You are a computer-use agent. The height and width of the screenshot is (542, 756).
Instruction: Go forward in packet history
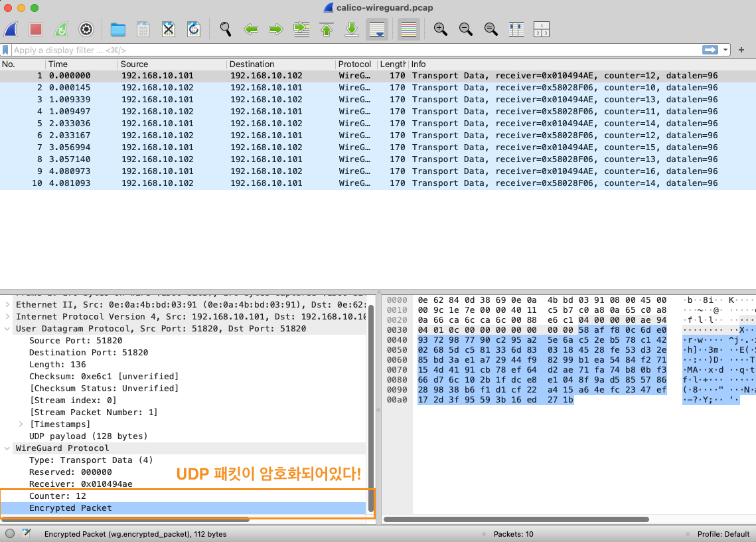(276, 29)
